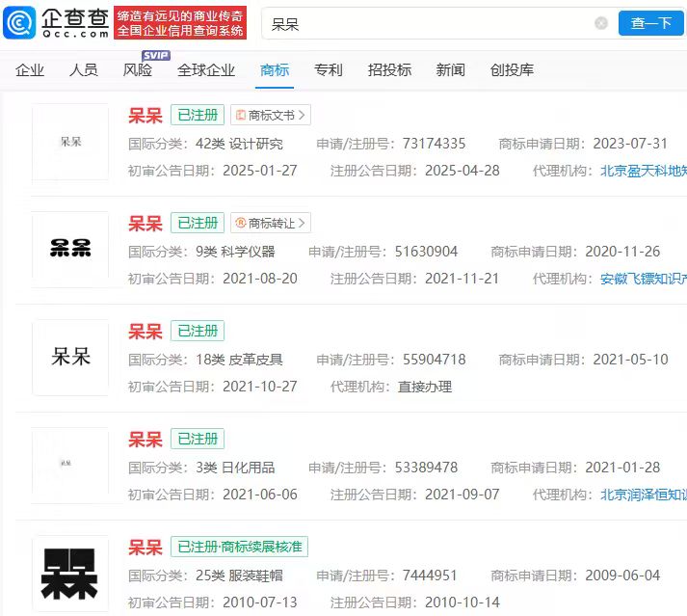
Task: Switch to the 专利 tab
Action: click(329, 70)
